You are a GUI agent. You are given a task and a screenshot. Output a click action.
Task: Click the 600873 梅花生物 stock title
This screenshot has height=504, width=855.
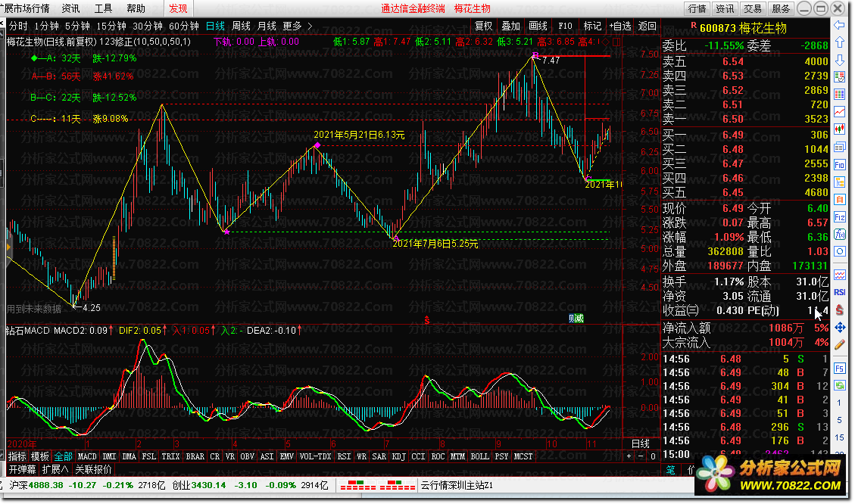pyautogui.click(x=743, y=28)
